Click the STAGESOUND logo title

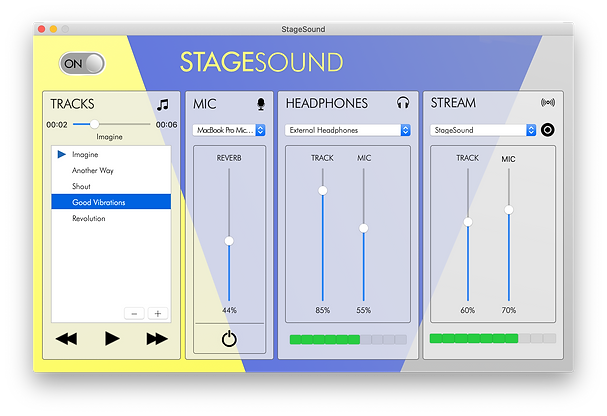(x=262, y=62)
